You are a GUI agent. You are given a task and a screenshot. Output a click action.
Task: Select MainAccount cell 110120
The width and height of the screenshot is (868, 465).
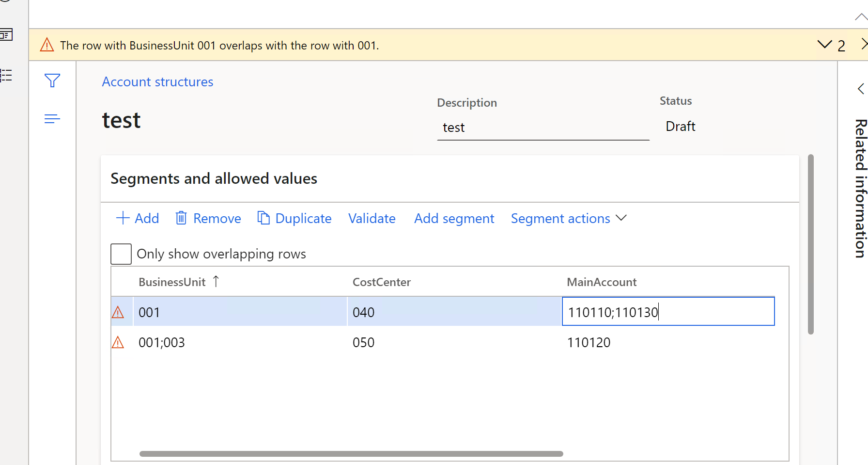click(668, 342)
